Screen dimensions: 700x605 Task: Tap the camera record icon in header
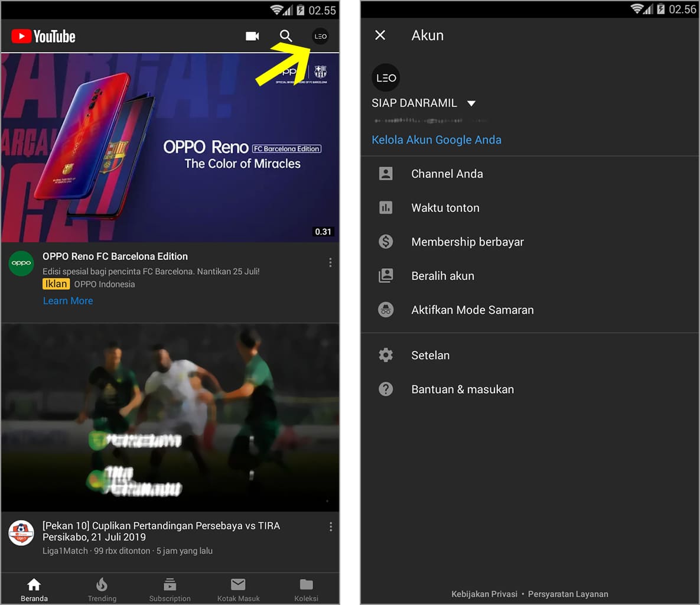(x=252, y=36)
